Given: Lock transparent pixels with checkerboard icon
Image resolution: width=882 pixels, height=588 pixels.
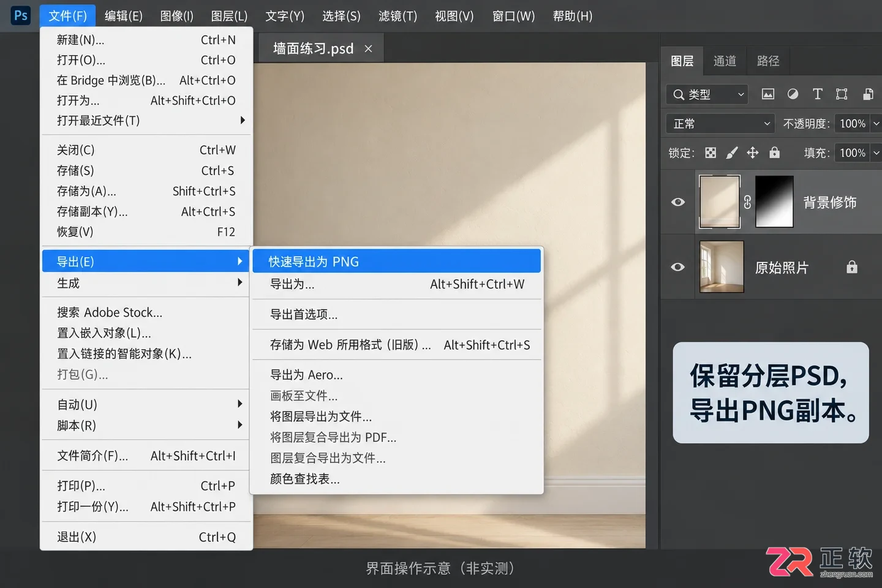Looking at the screenshot, I should click(710, 153).
